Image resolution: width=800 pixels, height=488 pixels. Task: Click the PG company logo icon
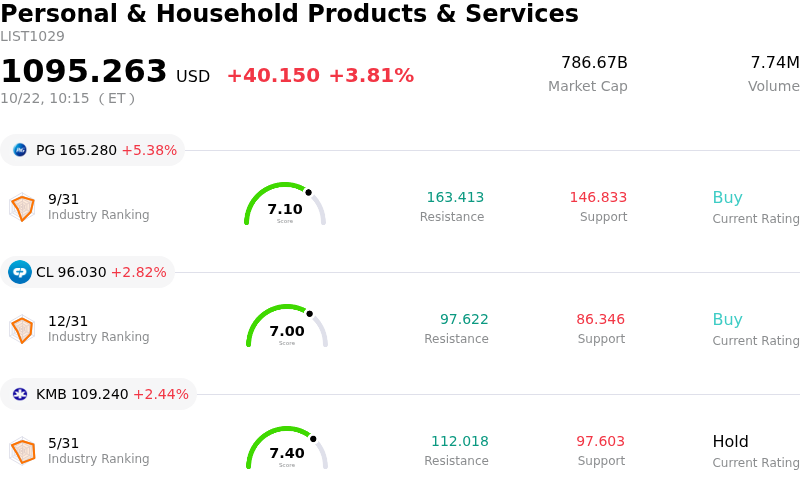(20, 150)
